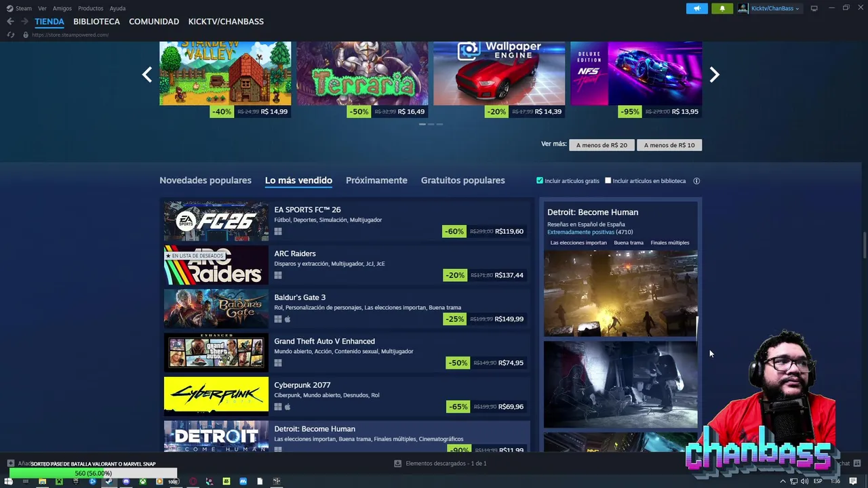This screenshot has width=868, height=488.
Task: Click the page vertical scrollbar
Action: pos(864,244)
